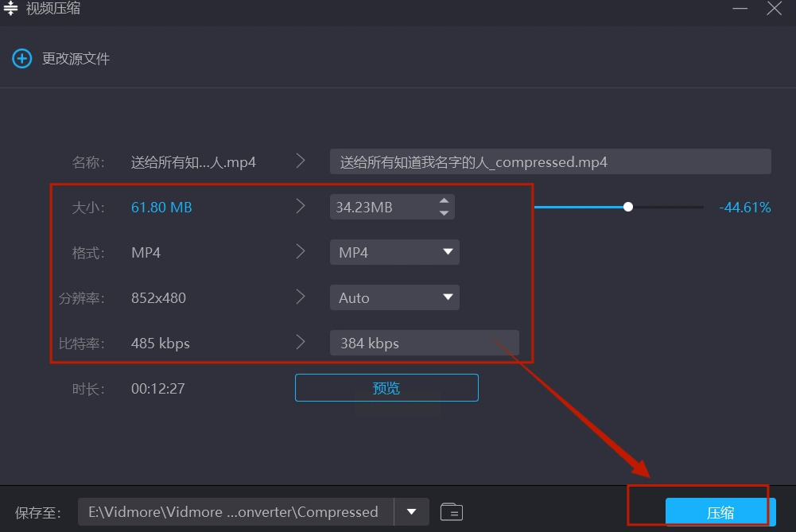
Task: Expand the 分辨率 Auto dropdown
Action: (394, 297)
